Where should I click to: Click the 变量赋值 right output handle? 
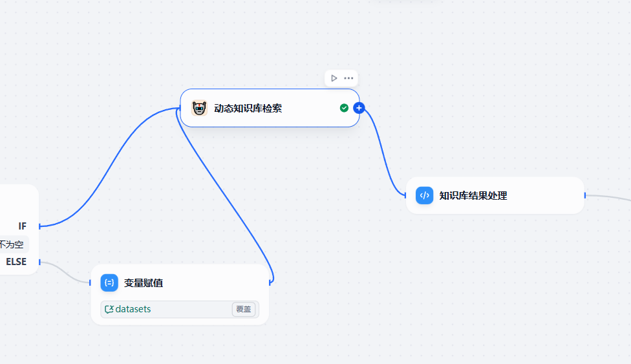click(270, 282)
